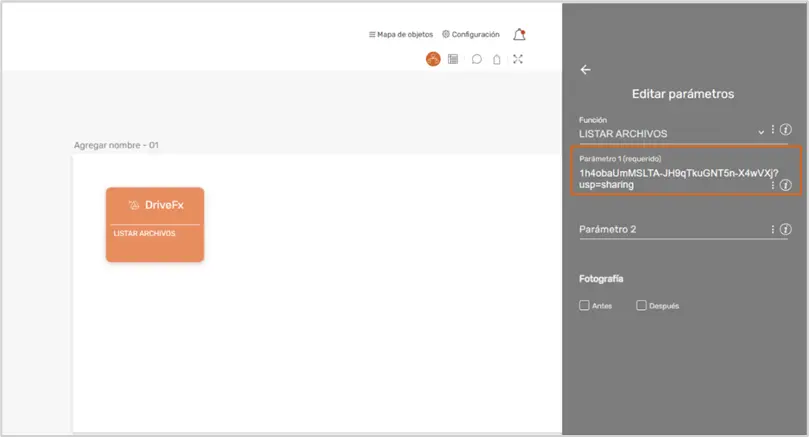Open the table view icon
This screenshot has height=437, width=809.
[453, 59]
